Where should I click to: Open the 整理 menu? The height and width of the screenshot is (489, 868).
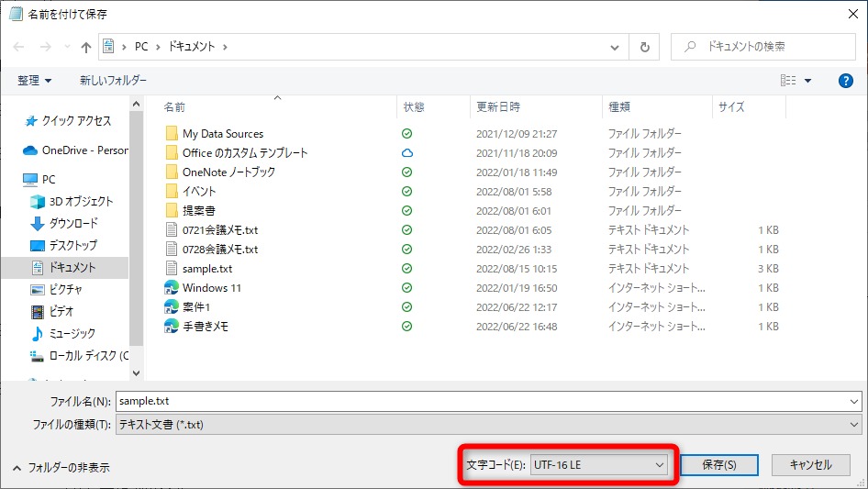pos(34,81)
